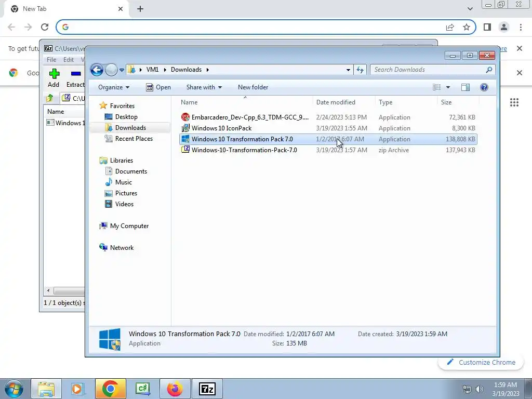
Task: Click Name column header in 7-Zip
Action: point(56,112)
